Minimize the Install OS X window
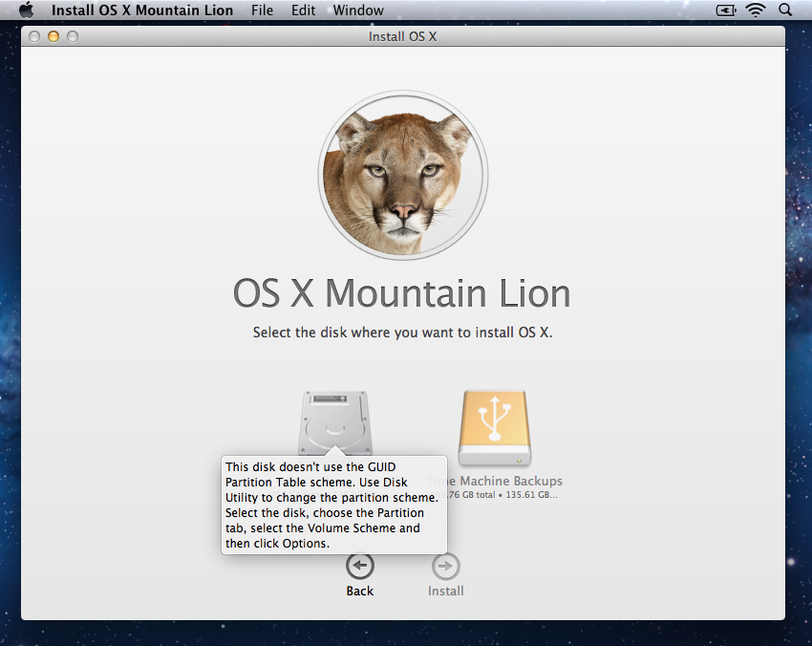812x646 pixels. (53, 36)
